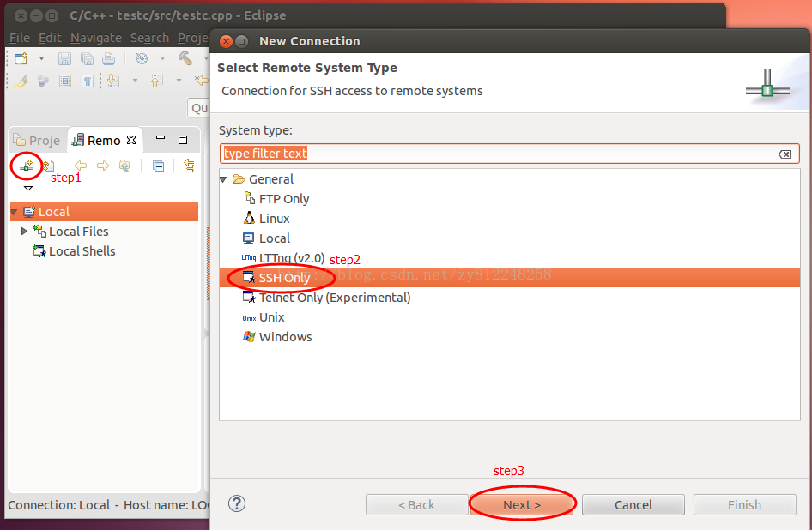Viewport: 812px width, 530px height.
Task: Collapse the Local connection node
Action: coord(15,212)
